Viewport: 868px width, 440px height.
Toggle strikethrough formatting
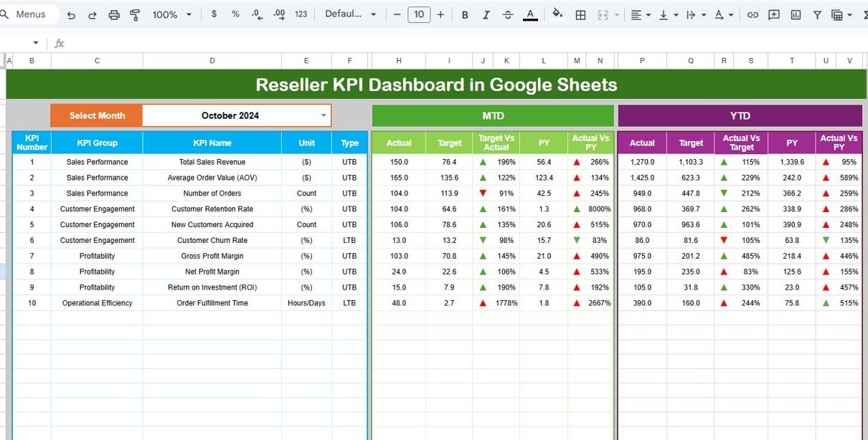(x=508, y=14)
